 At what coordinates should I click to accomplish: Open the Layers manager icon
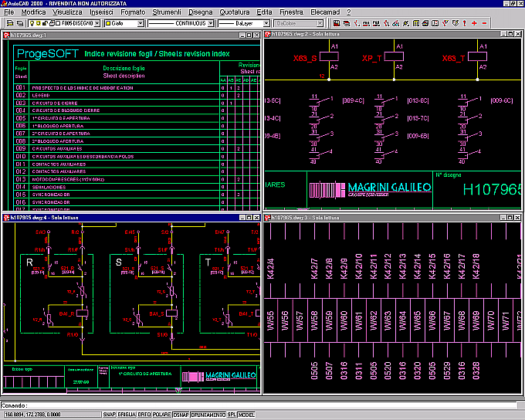point(20,23)
